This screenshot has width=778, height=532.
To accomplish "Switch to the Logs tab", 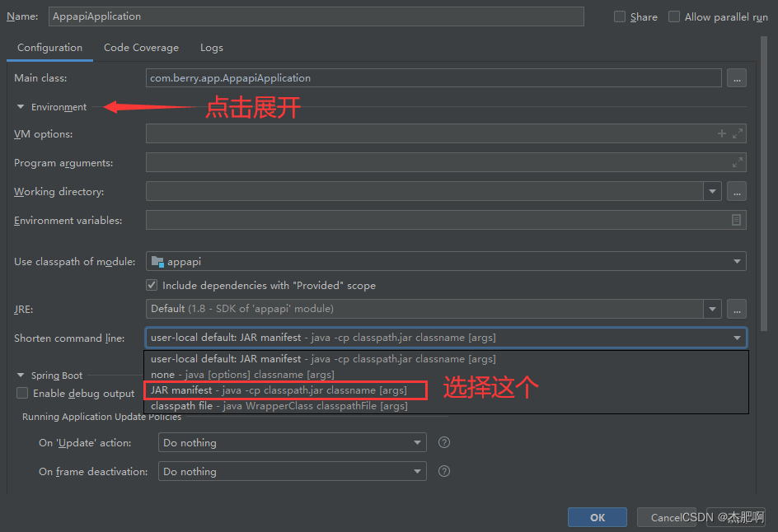I will tap(211, 48).
